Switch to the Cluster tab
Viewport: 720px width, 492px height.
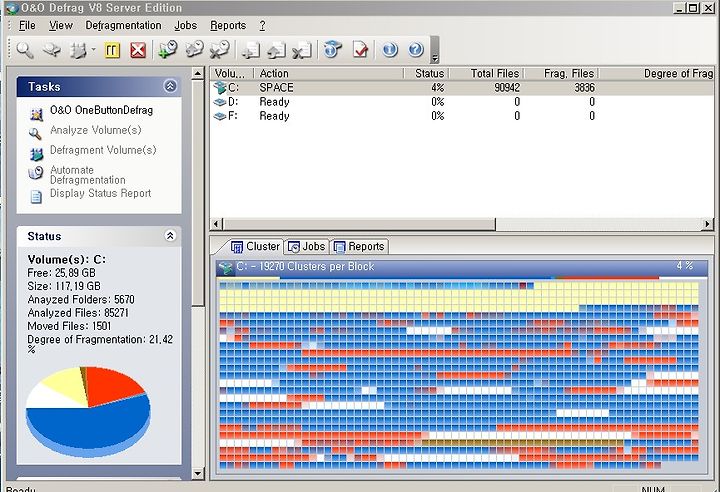click(255, 247)
